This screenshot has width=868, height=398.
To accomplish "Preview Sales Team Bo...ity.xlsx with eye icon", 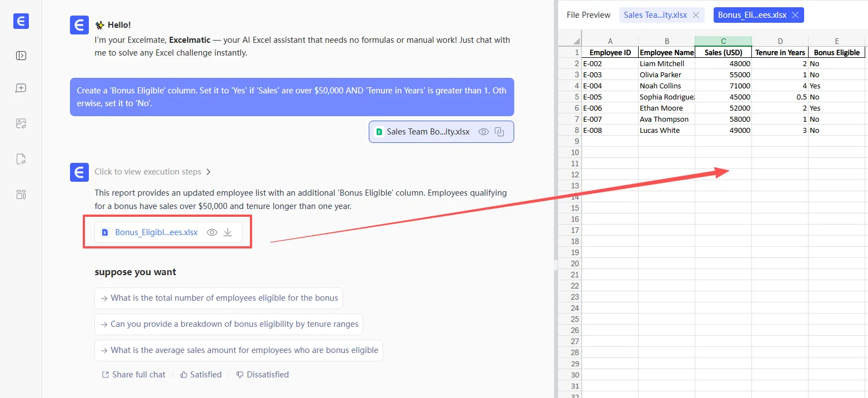I will (x=484, y=132).
